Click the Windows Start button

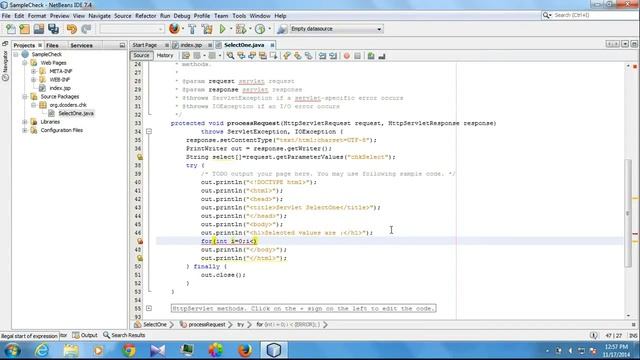12,350
